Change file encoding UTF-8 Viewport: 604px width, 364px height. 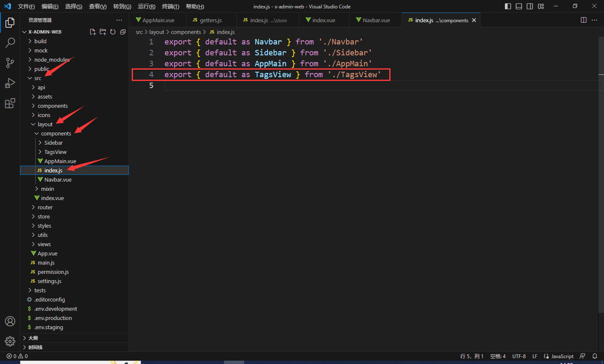point(519,356)
